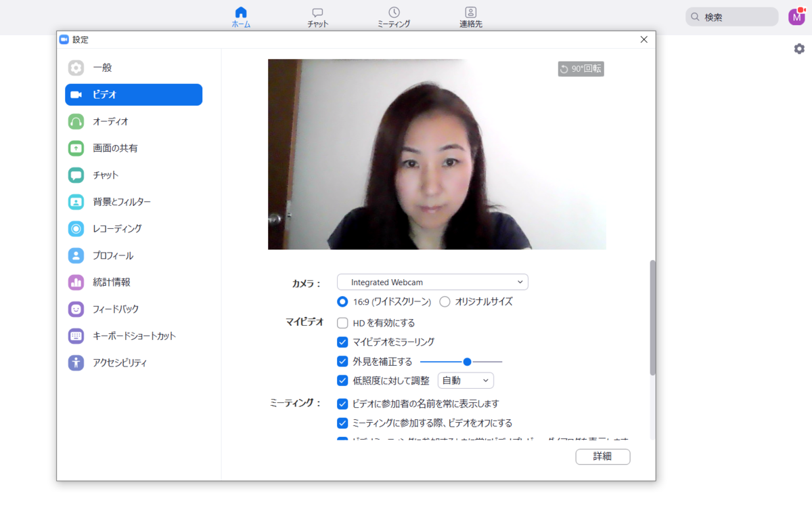The image size is (812, 508).
Task: Toggle ミーティングに参加する際、ビデオをオフにする checkbox
Action: click(x=342, y=423)
